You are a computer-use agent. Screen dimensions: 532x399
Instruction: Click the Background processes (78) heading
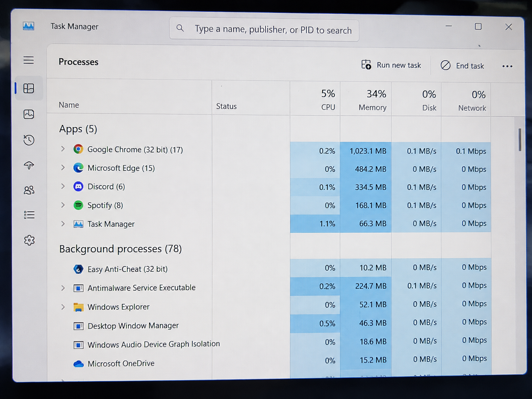pyautogui.click(x=121, y=249)
